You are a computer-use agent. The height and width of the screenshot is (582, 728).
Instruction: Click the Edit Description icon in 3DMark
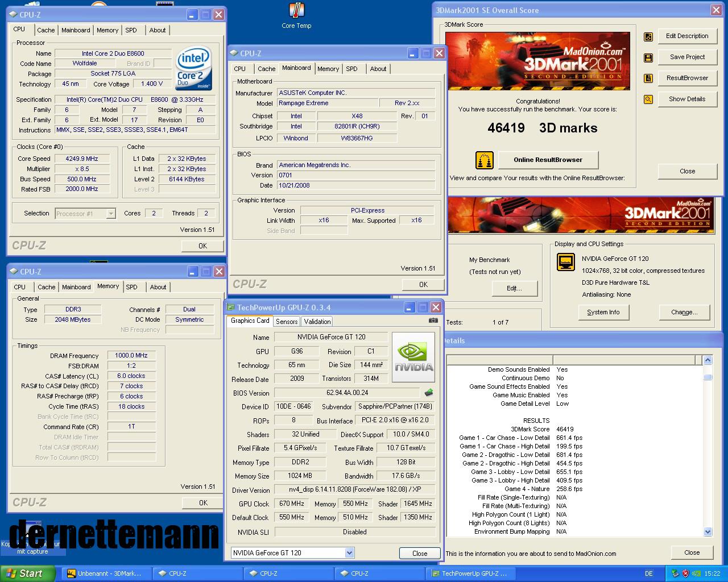tap(648, 37)
